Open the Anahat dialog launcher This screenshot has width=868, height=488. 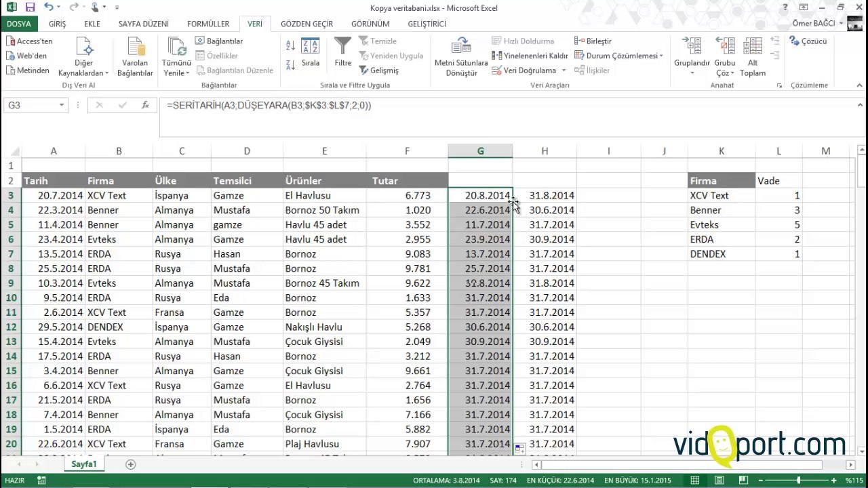click(779, 86)
